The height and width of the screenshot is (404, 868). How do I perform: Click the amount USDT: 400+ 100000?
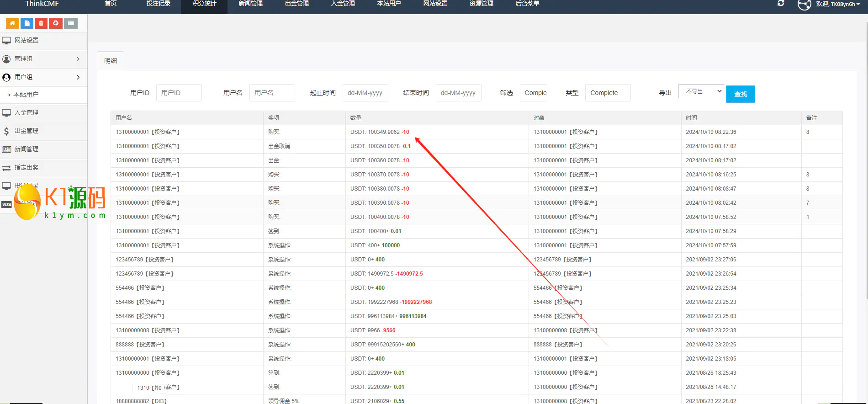(x=375, y=245)
